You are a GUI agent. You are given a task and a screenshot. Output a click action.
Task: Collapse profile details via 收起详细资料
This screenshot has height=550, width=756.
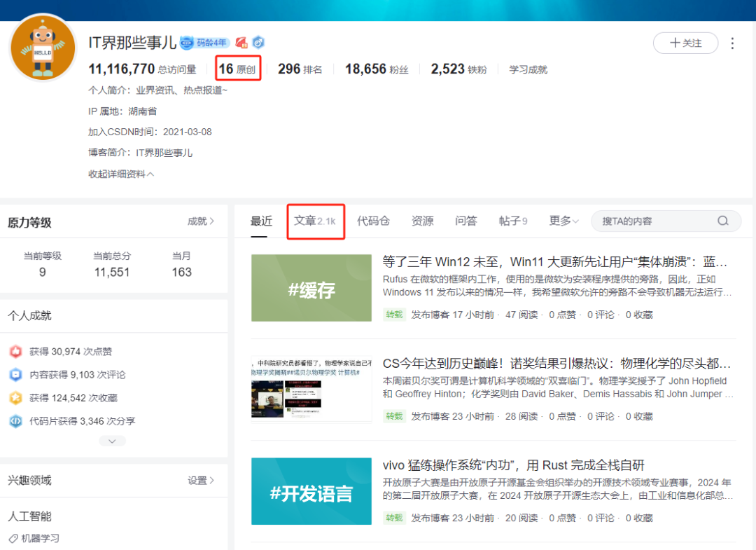tap(121, 174)
